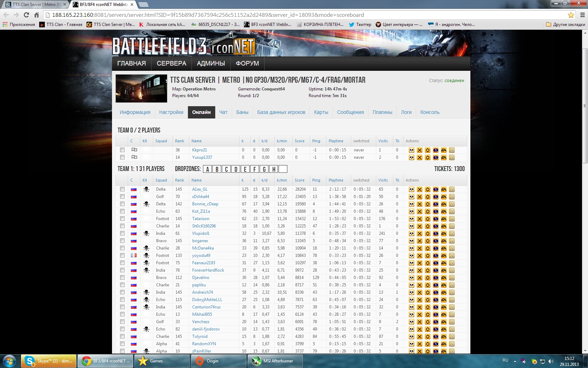Click the browser reload icon
588x368 pixels.
pos(26,15)
